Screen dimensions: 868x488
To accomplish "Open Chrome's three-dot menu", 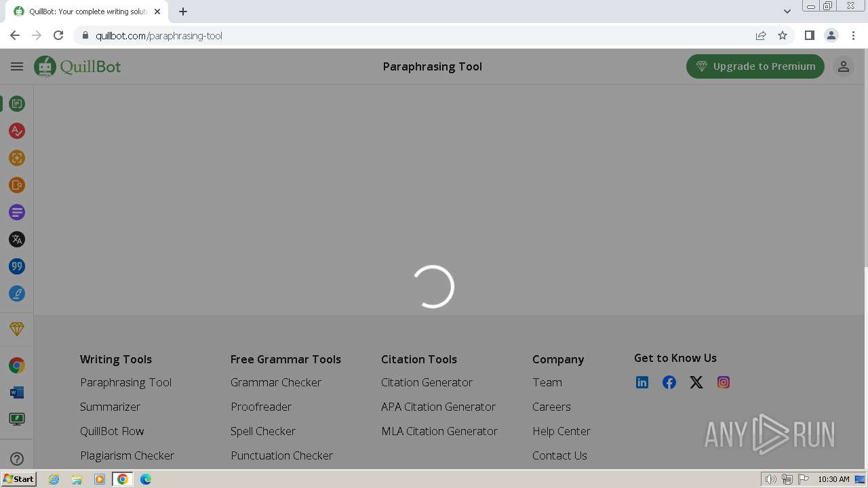I will [x=853, y=35].
